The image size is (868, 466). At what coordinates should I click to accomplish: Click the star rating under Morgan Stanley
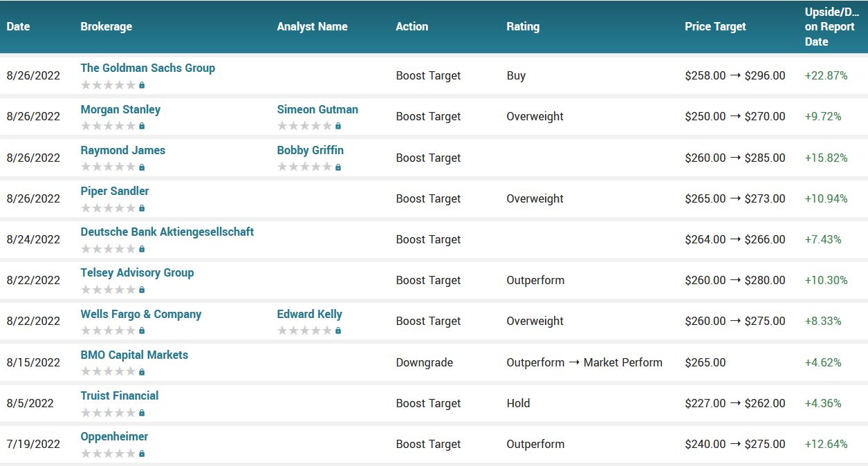click(x=109, y=126)
